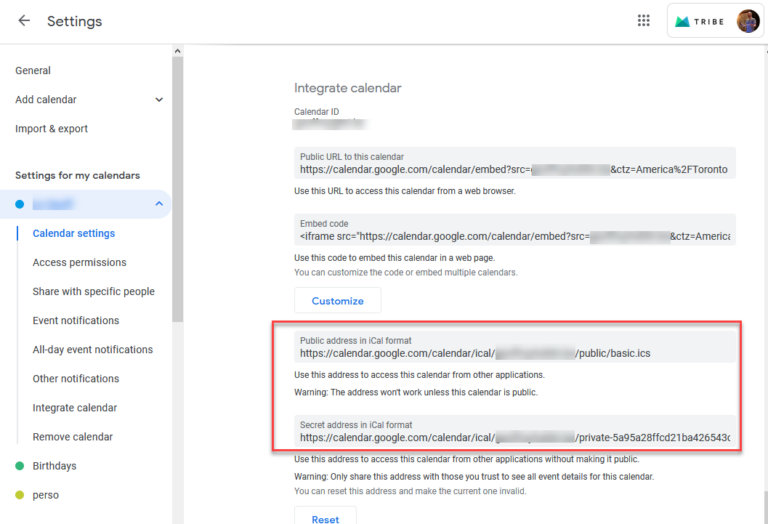Screen dimensions: 768x524
Task: Open Import & export section
Action: pos(51,129)
